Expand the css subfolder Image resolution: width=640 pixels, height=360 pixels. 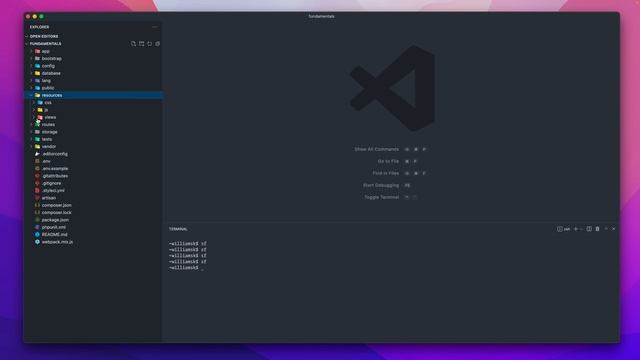click(x=94, y=102)
